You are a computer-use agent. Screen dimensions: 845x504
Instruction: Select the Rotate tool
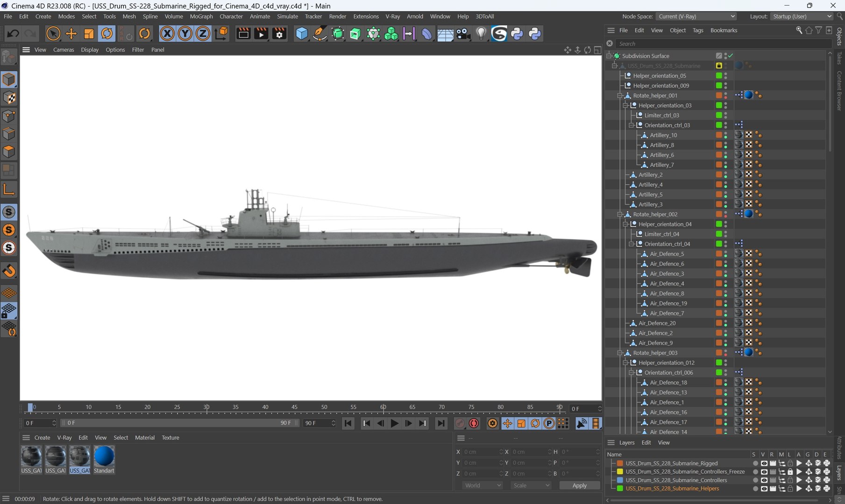(x=107, y=34)
